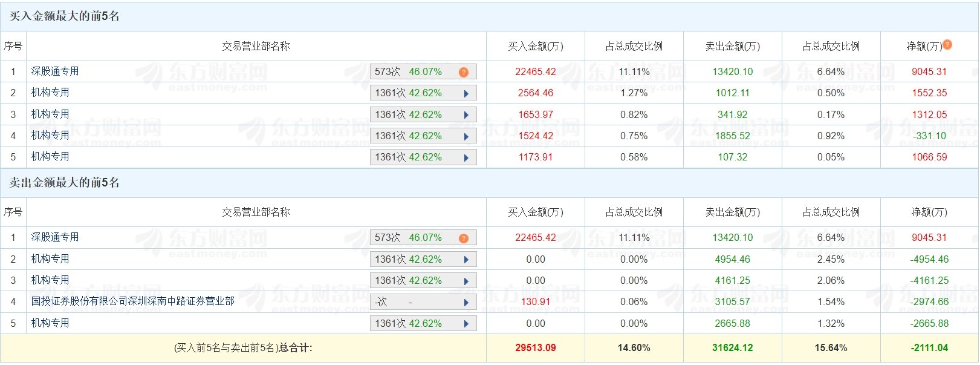Select buy amount 1173.91
Screen dimensions: 980x365
coord(536,157)
